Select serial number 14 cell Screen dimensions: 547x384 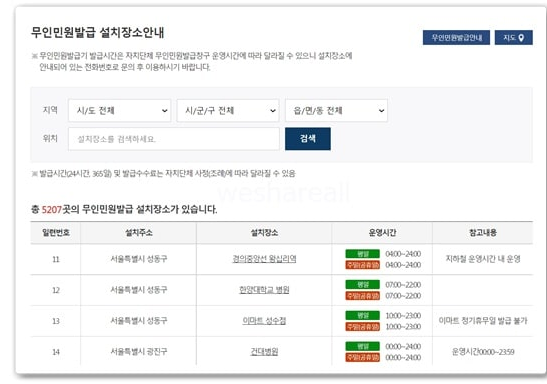56,352
